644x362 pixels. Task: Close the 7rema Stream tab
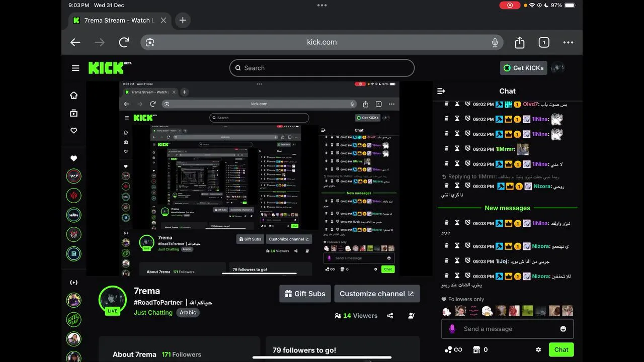pos(164,21)
